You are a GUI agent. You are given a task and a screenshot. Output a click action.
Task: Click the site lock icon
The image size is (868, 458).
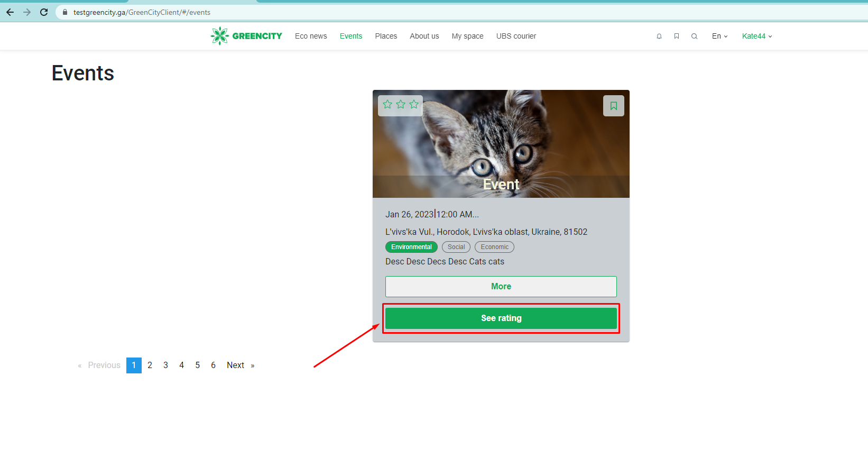point(65,12)
